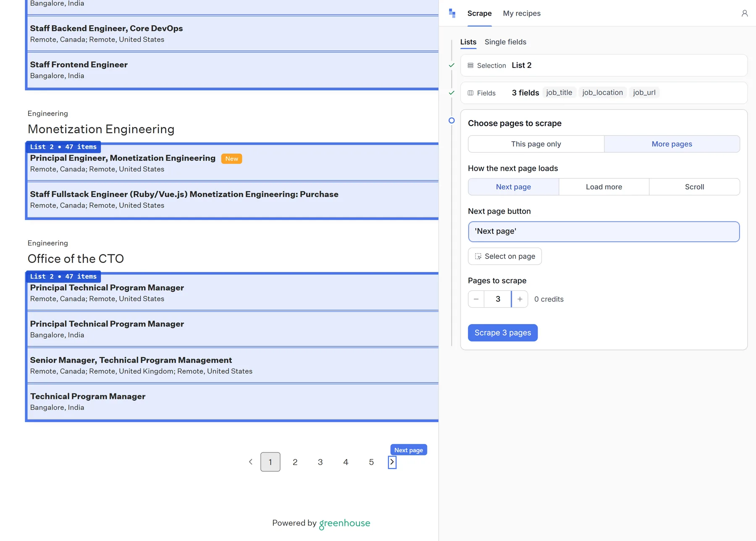Click the job_url field tag

coord(644,92)
